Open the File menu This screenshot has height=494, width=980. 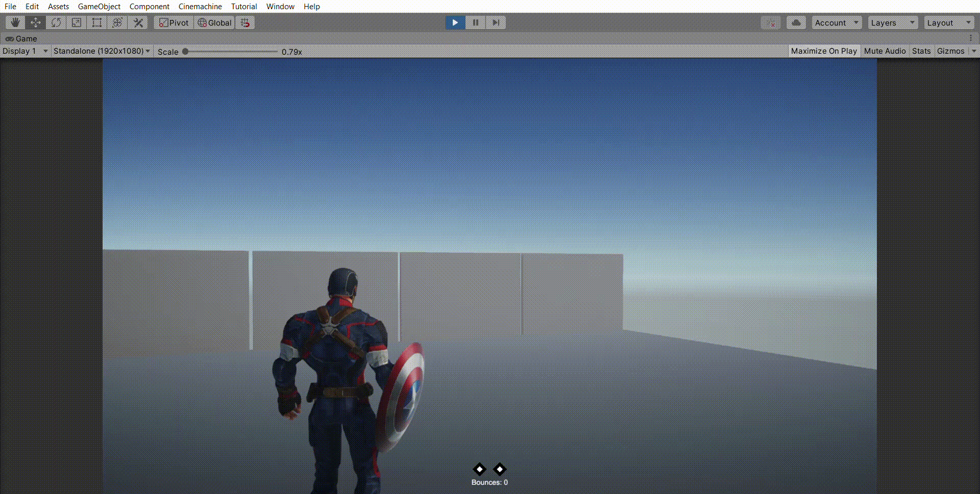[10, 7]
